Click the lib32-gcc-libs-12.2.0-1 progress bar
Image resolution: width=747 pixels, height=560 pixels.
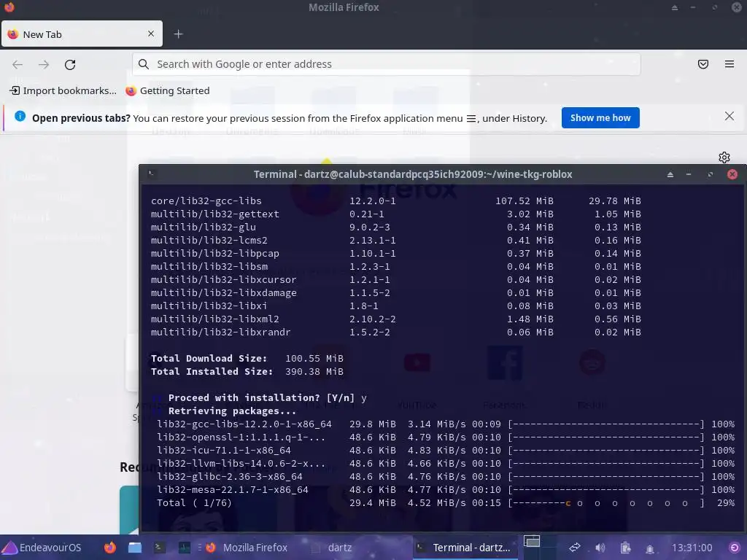point(606,424)
